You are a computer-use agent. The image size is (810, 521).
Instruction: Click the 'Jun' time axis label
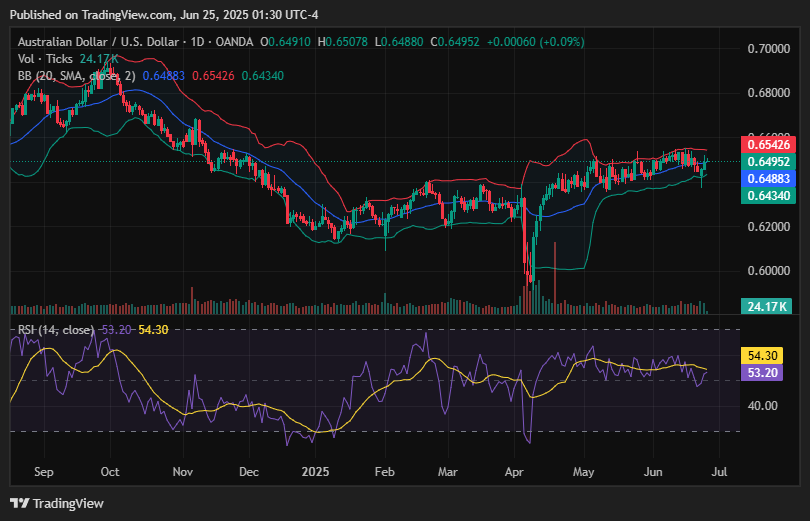coord(653,472)
